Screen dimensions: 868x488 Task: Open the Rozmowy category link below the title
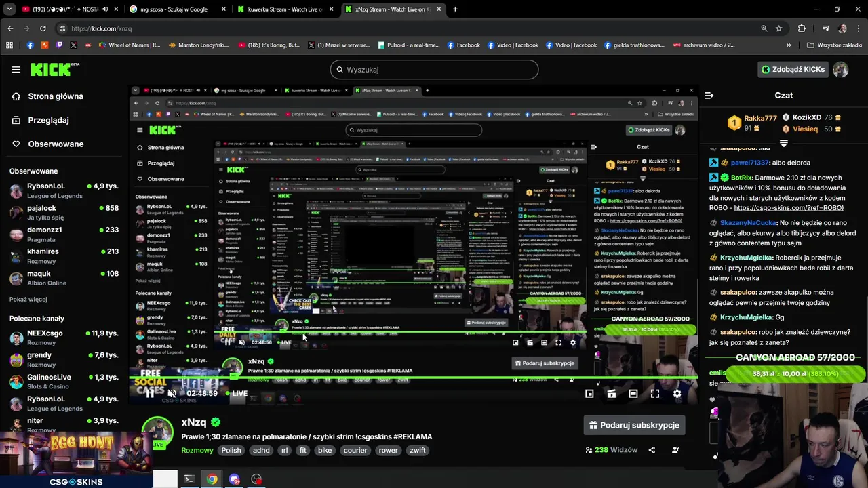[197, 450]
